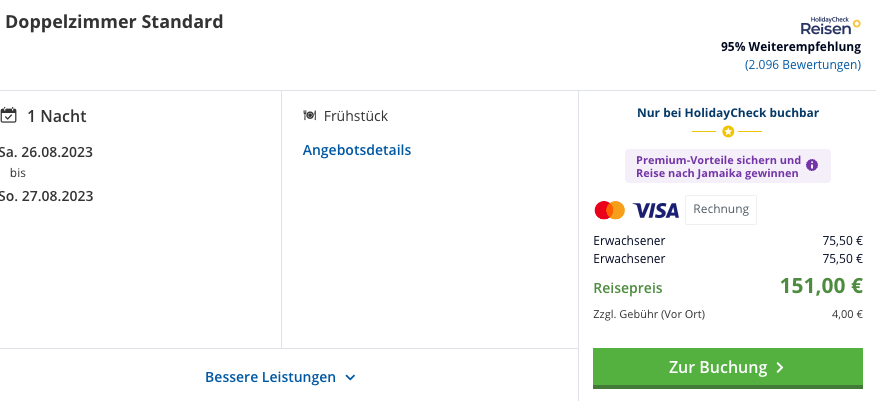Proceed with the green Zur Buchung button
Screen dimensions: 876x401
tap(728, 367)
